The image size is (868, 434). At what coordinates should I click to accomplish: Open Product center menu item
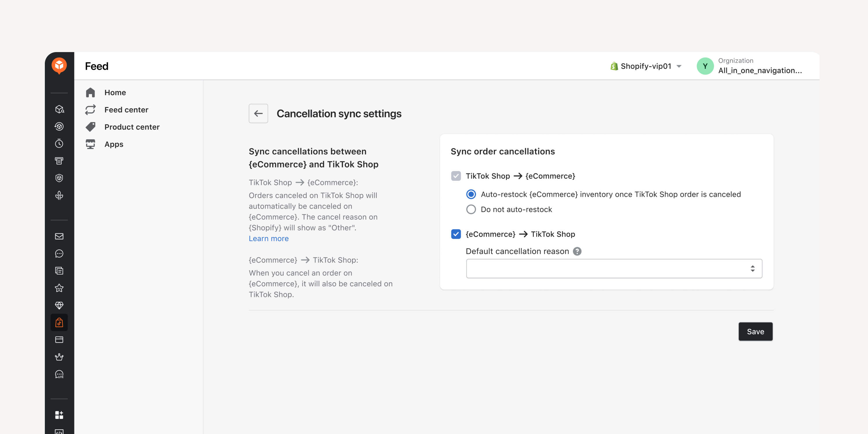coord(132,127)
